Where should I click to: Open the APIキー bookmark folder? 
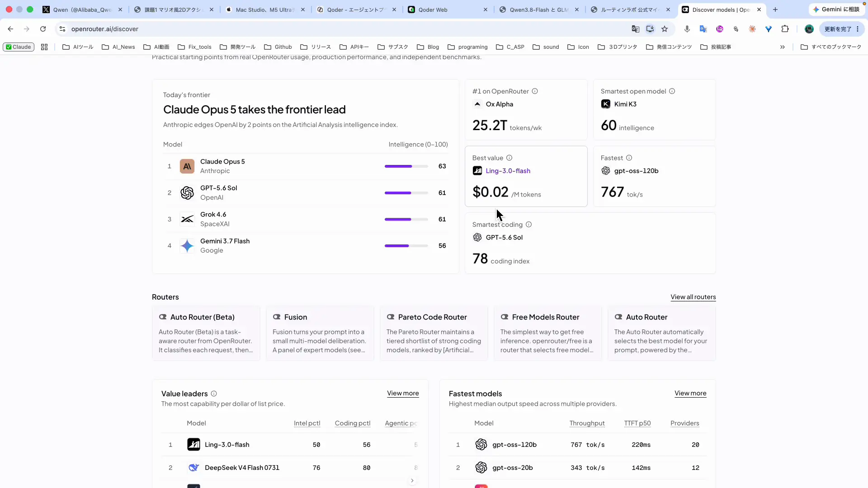coord(354,47)
